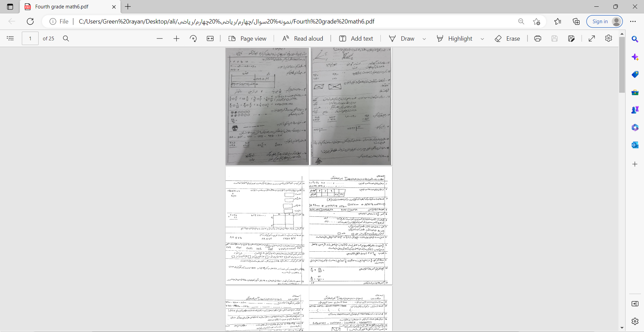Open sidebar Search
Image resolution: width=644 pixels, height=332 pixels.
pyautogui.click(x=635, y=39)
